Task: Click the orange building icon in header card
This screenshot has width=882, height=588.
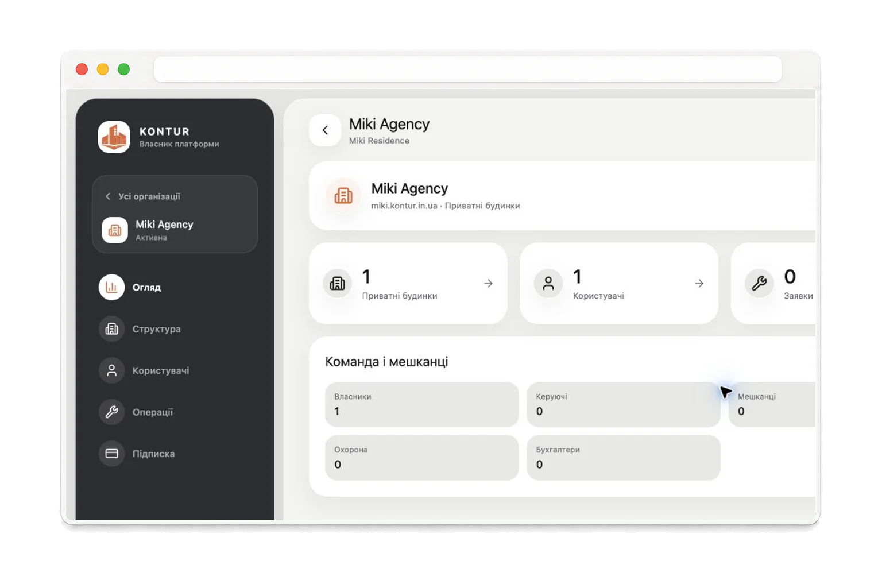Action: 343,196
